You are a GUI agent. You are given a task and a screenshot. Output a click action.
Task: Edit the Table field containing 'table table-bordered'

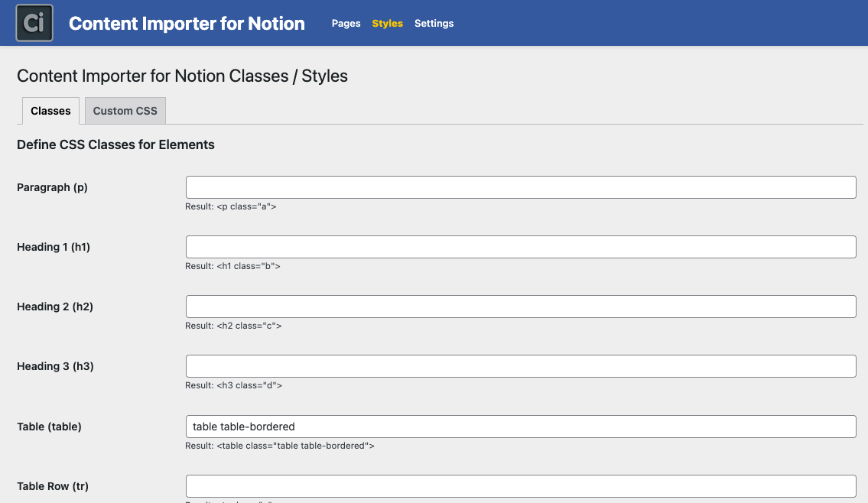[x=520, y=427]
